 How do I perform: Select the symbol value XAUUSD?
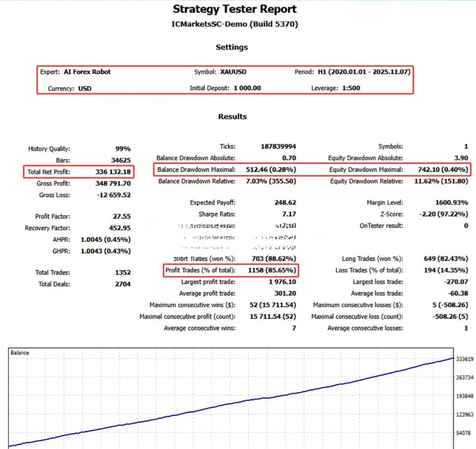click(233, 72)
